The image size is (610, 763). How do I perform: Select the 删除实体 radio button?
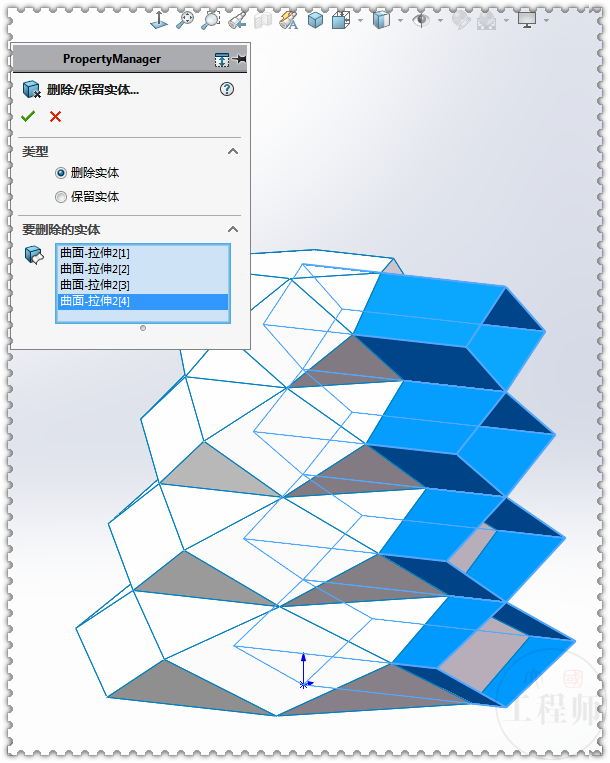(61, 173)
